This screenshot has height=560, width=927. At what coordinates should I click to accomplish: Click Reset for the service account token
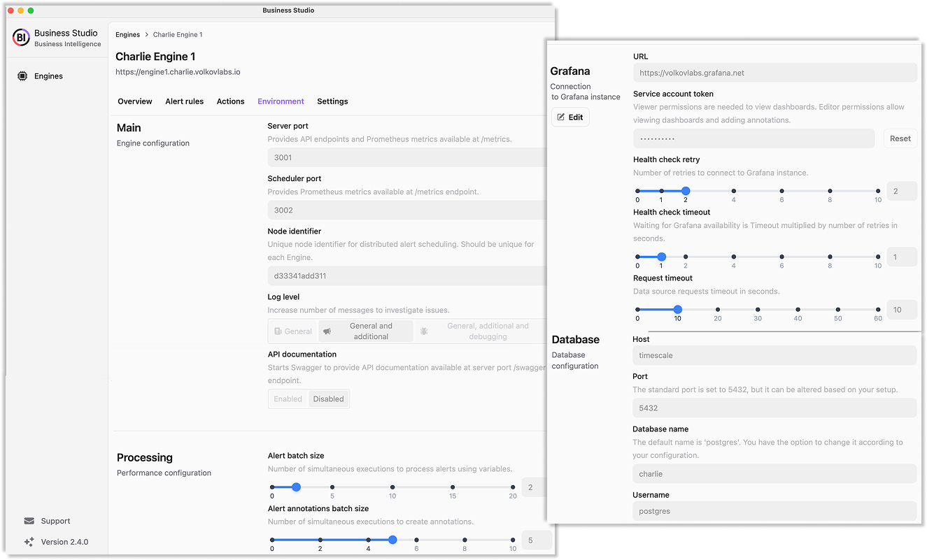[900, 138]
